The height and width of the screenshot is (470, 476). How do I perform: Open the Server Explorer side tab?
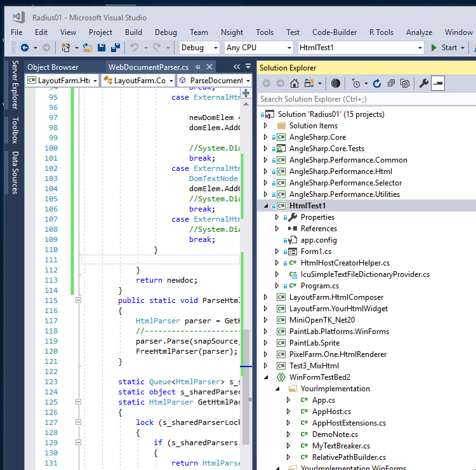click(15, 84)
